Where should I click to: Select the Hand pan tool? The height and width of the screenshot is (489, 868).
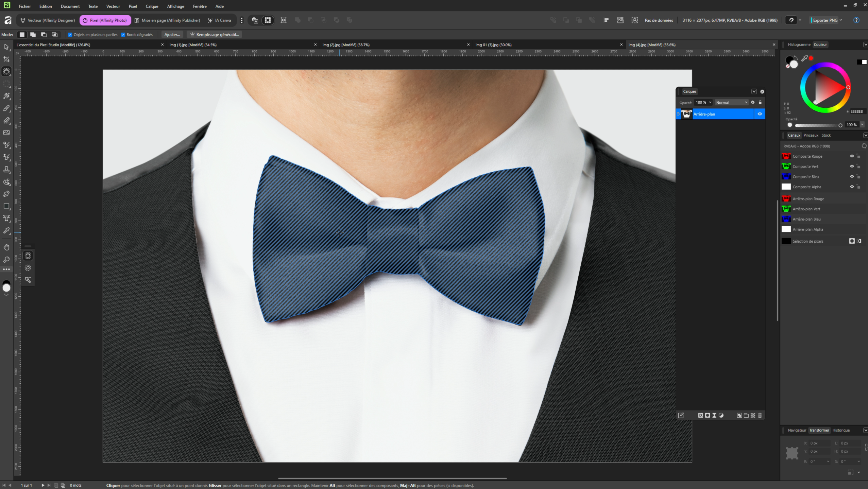coord(6,247)
